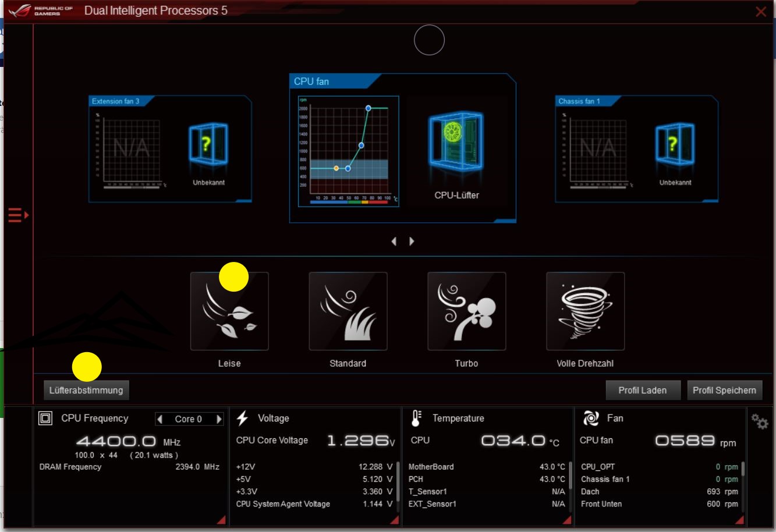Click the Fan panel icon
Image resolution: width=776 pixels, height=532 pixels.
[591, 418]
